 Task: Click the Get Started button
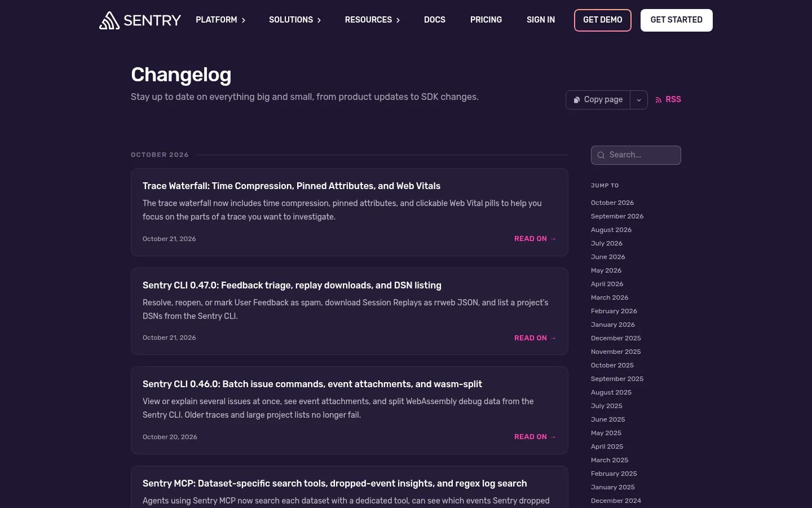[x=677, y=20]
